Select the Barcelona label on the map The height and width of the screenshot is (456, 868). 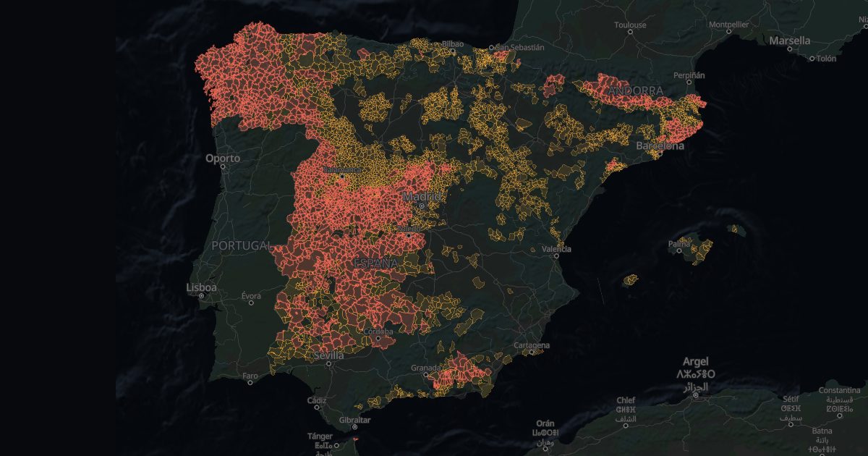(660, 145)
